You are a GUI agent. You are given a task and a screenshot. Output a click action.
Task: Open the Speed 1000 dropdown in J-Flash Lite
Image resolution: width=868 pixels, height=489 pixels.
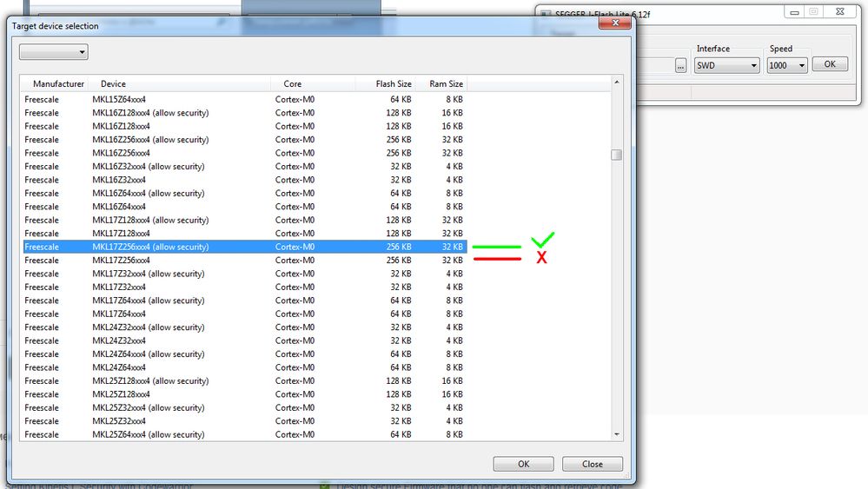[x=786, y=65]
